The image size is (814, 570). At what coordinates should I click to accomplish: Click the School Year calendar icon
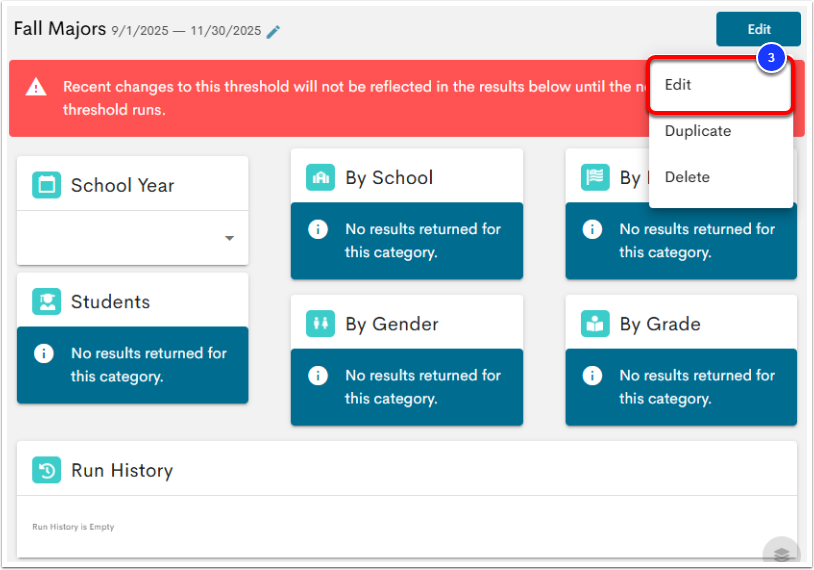(46, 185)
